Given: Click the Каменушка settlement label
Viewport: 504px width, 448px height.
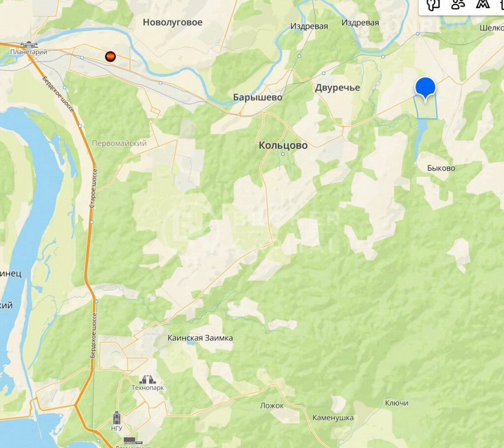Looking at the screenshot, I should [333, 418].
